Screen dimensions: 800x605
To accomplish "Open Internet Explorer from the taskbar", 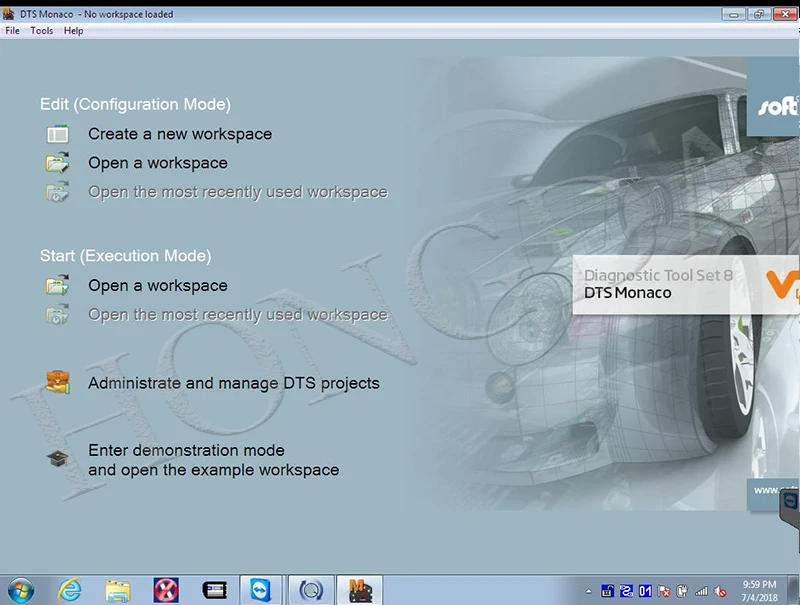I will 69,590.
